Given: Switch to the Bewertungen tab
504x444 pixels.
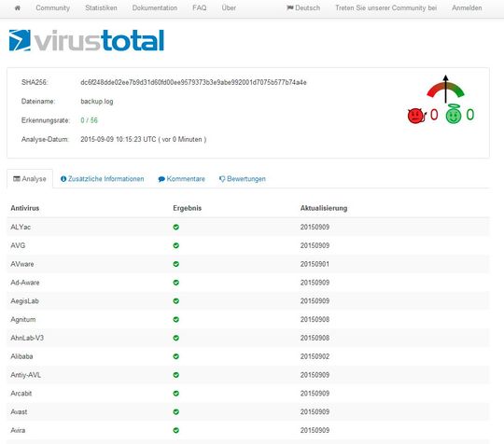Looking at the screenshot, I should tap(243, 179).
